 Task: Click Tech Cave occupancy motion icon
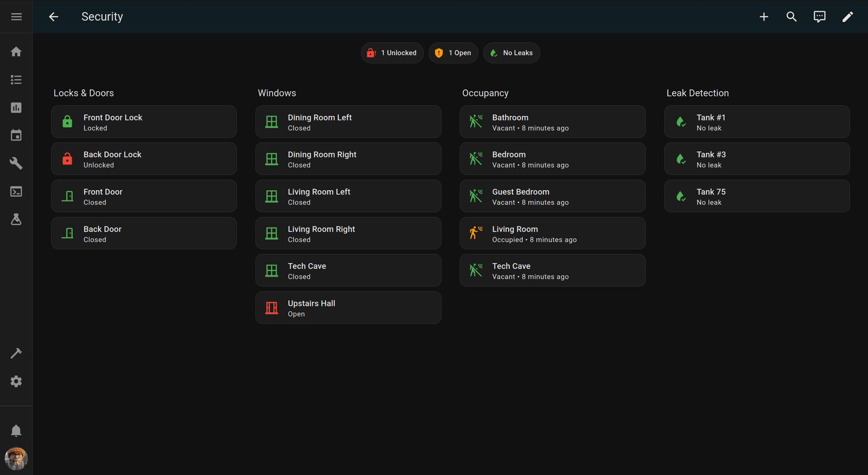[x=476, y=271]
